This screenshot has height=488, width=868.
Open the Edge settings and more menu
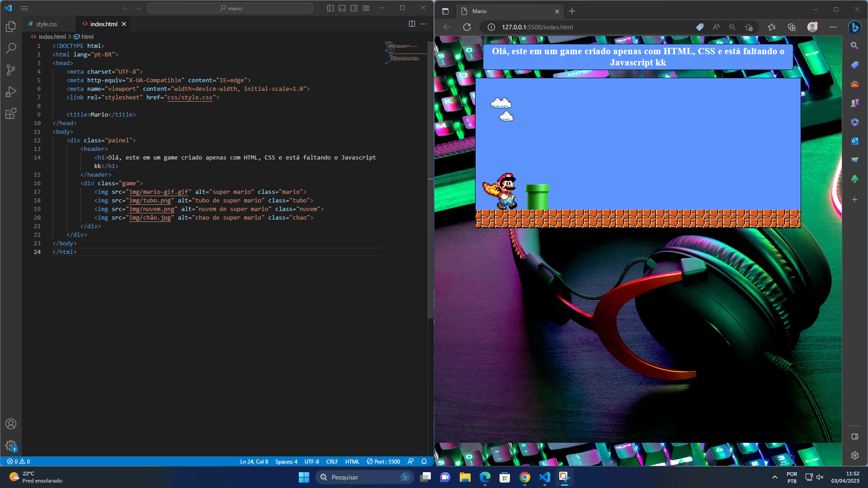834,27
